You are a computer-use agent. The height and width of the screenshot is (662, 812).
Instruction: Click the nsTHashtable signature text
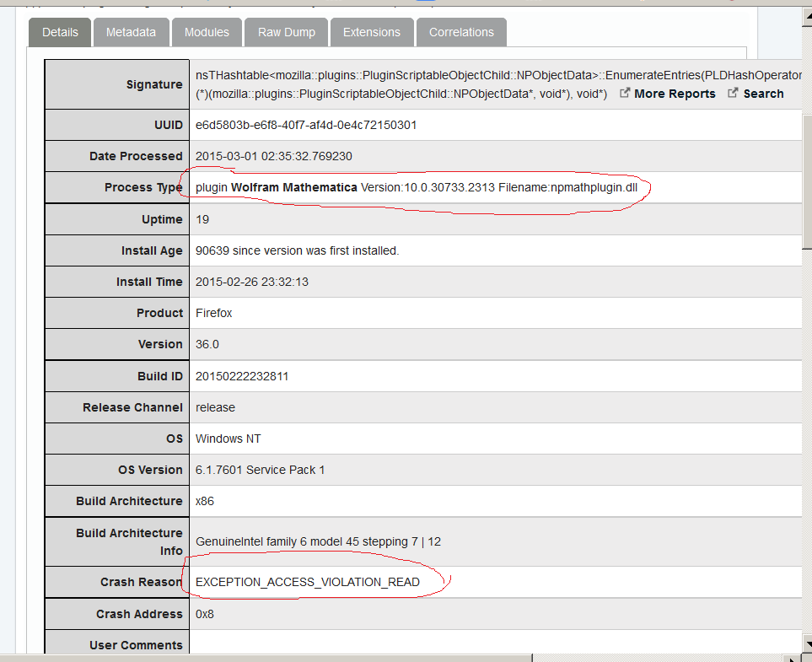point(498,84)
